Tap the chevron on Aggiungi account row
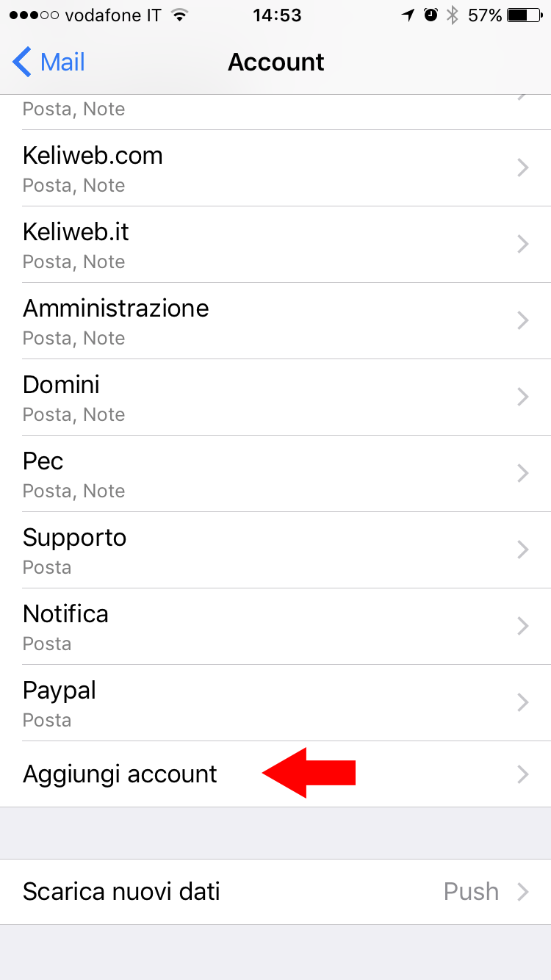The width and height of the screenshot is (551, 980). (523, 774)
